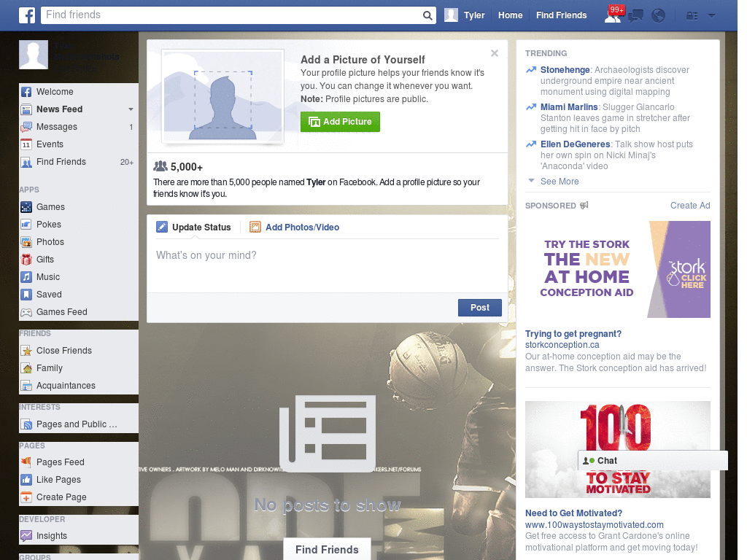747x560 pixels.
Task: Click the Pages Feed icon
Action: pos(26,462)
